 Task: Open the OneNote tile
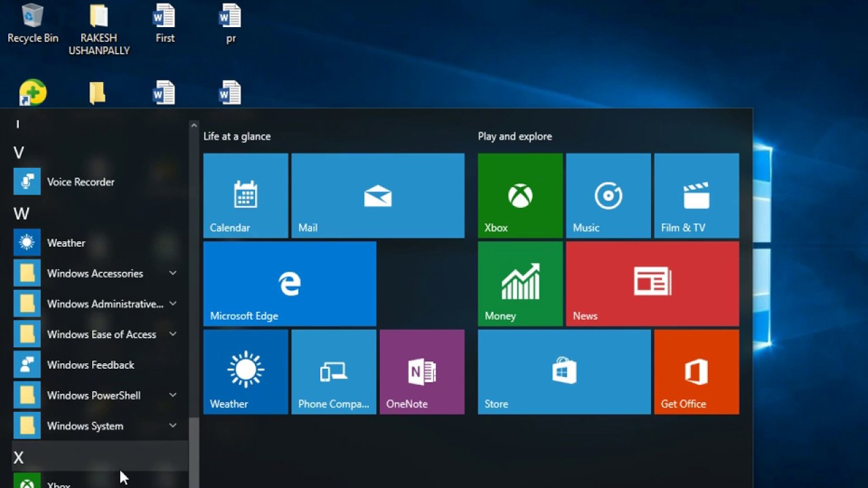tap(422, 371)
